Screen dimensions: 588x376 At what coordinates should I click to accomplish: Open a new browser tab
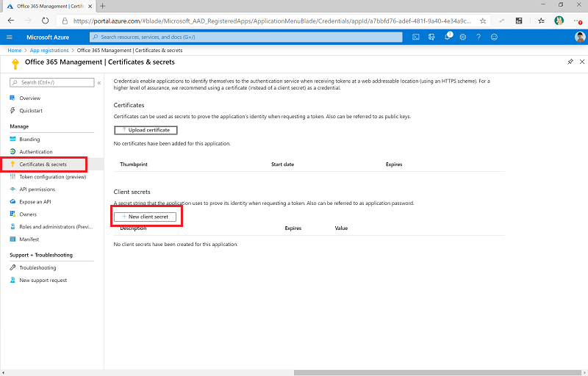click(x=102, y=6)
